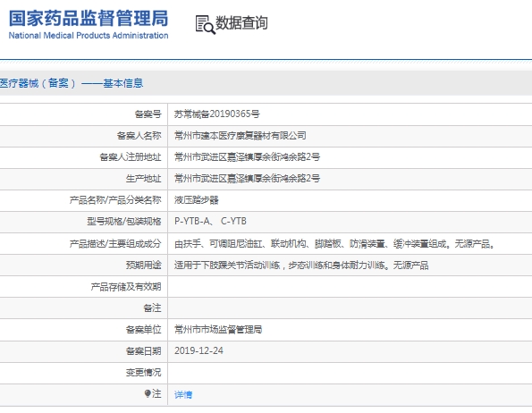Viewport: 532px width, 413px height.
Task: Click the production address value in the 生产地址 row
Action: pos(247,179)
